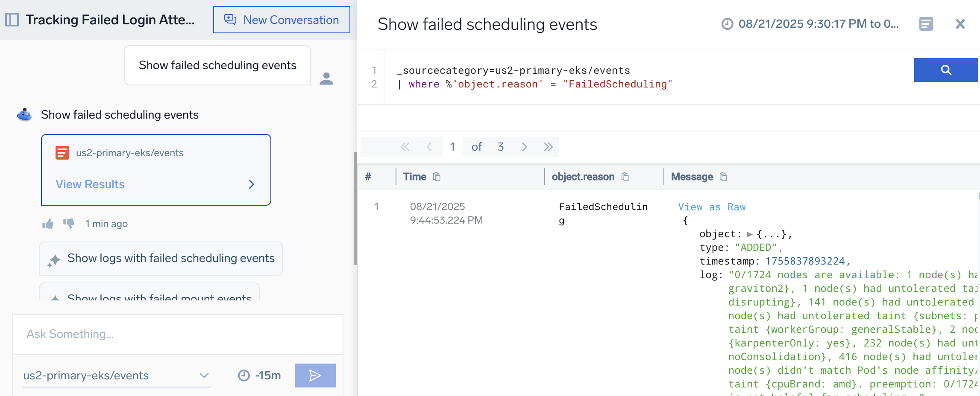This screenshot has height=396, width=980.
Task: Go to first results page
Action: (405, 147)
